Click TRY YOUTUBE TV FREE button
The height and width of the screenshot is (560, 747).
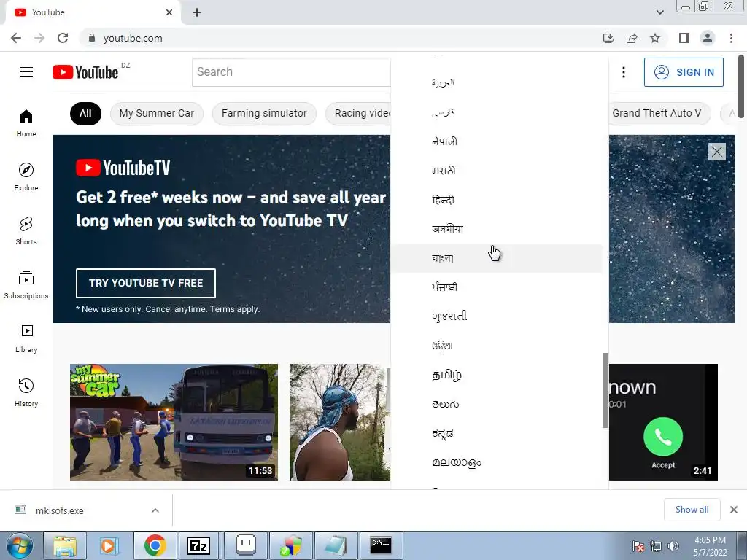click(146, 283)
